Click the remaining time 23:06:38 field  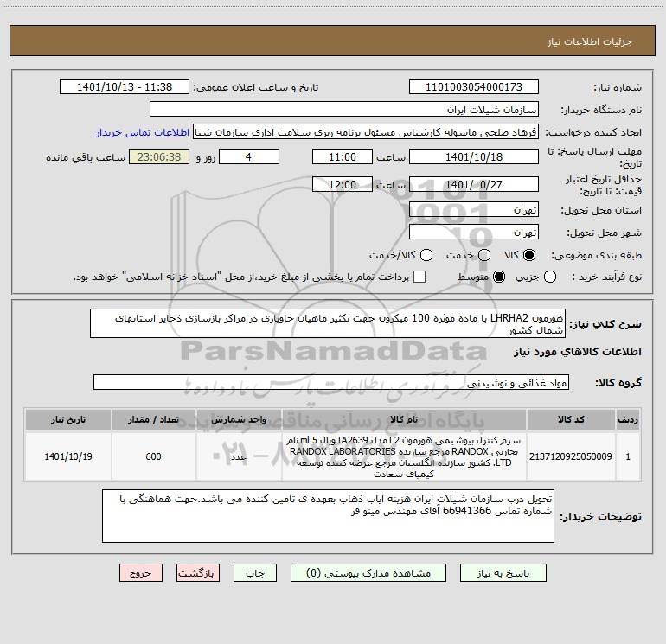(159, 156)
